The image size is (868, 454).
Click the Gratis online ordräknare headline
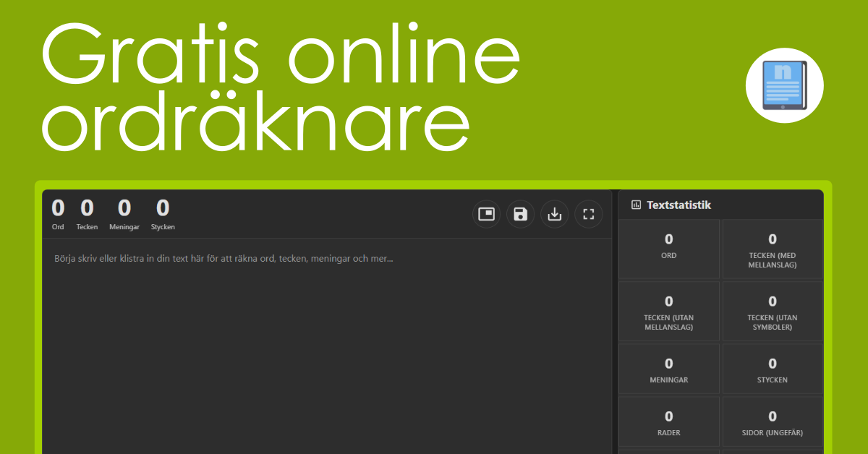(x=281, y=85)
